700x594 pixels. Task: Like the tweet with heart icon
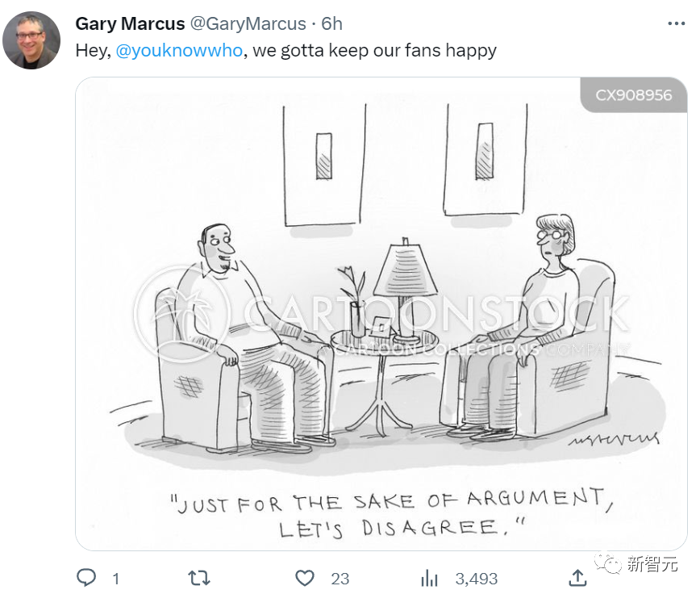click(304, 578)
